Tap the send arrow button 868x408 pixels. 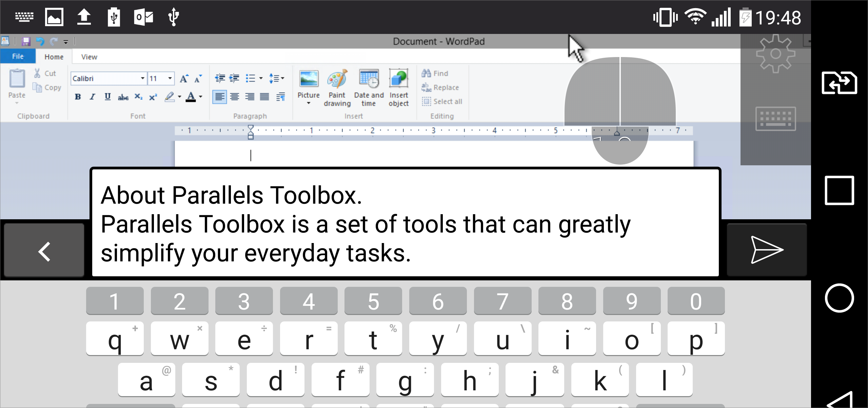point(767,250)
